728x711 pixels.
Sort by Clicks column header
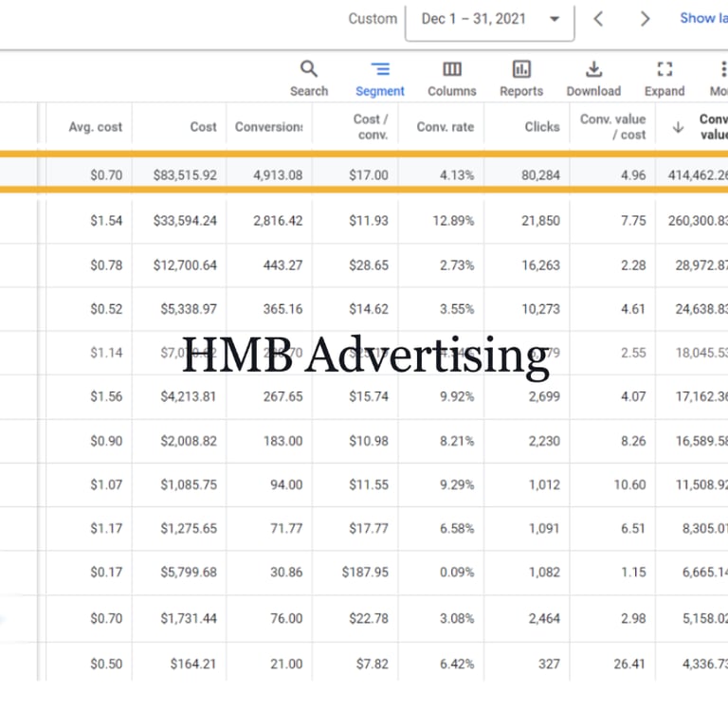click(542, 127)
